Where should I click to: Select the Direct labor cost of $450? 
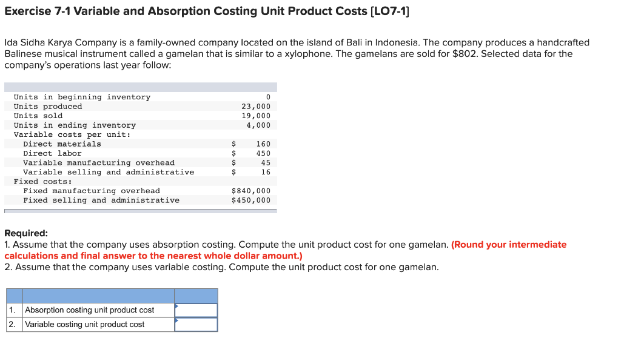pyautogui.click(x=263, y=153)
